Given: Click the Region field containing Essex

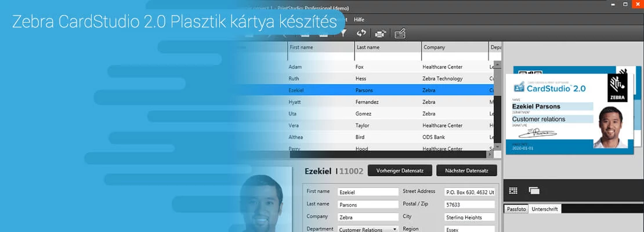Looking at the screenshot, I should [469, 230].
